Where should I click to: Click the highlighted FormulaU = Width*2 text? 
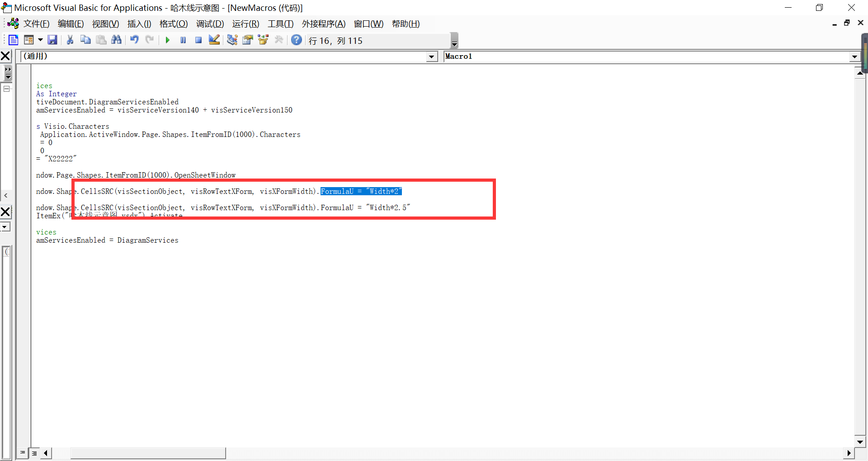click(361, 191)
